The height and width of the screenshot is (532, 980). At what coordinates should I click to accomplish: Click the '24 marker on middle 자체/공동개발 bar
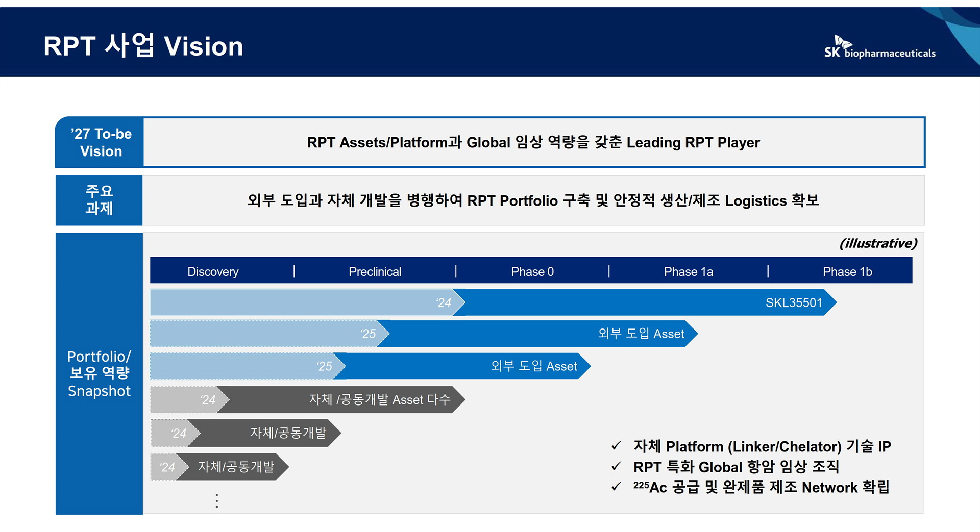point(179,433)
